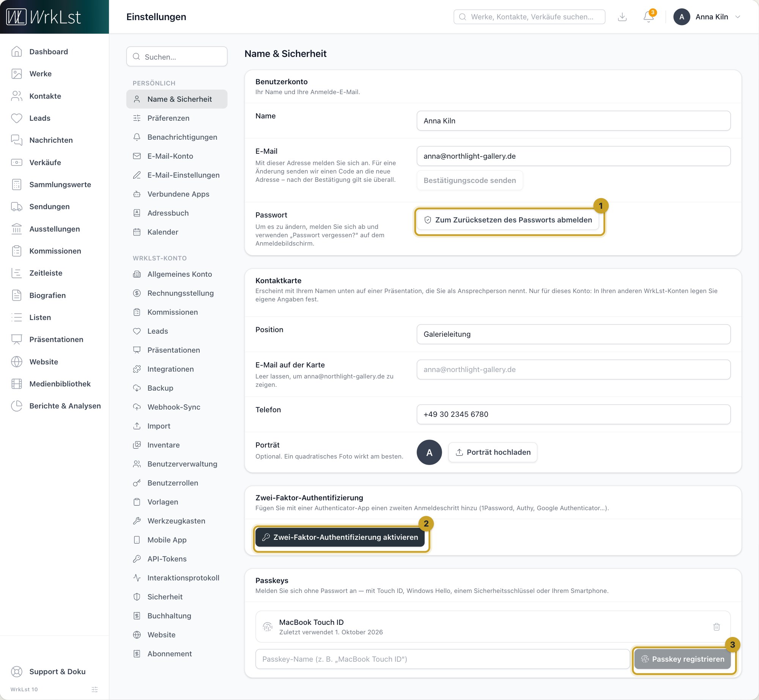Click the download icon in the header
This screenshot has width=759, height=700.
click(x=622, y=17)
